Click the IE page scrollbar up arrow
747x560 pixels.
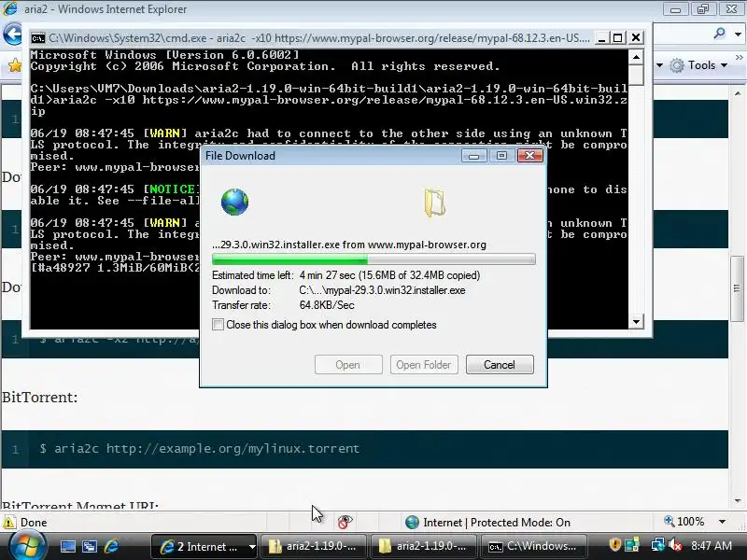[x=738, y=93]
